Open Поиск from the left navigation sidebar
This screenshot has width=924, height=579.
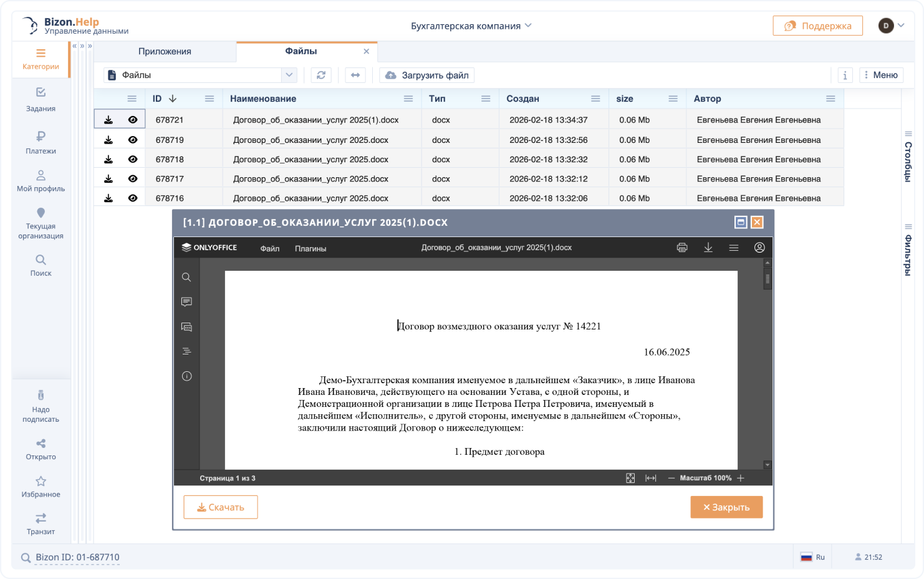coord(40,265)
